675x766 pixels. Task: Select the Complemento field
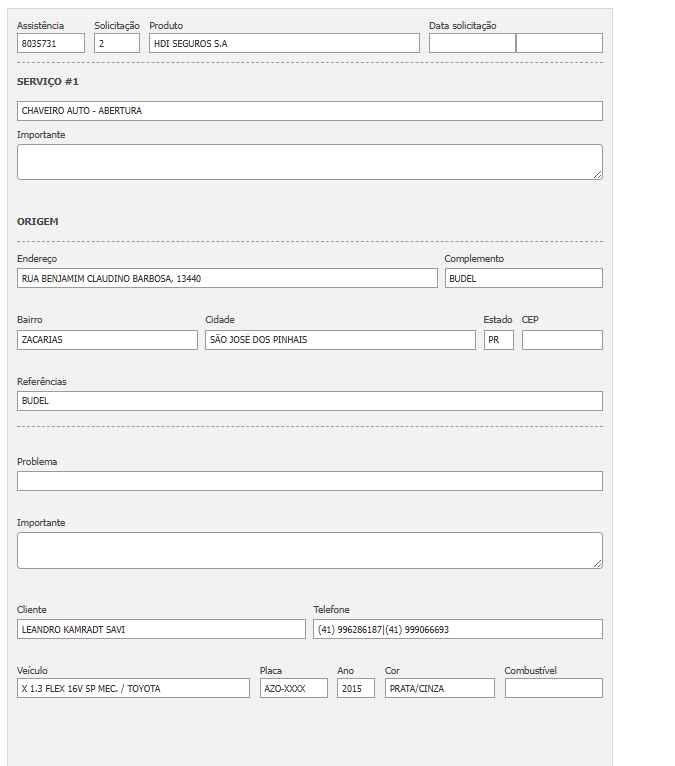pyautogui.click(x=523, y=278)
